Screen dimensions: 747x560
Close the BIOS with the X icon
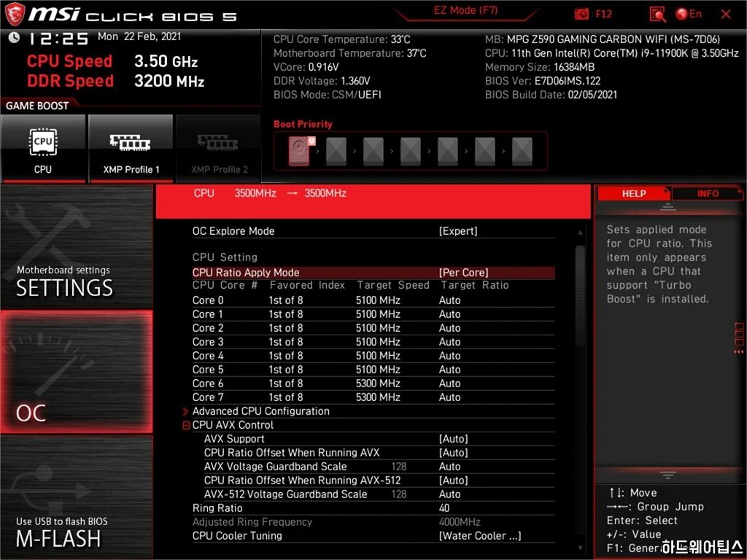[726, 15]
